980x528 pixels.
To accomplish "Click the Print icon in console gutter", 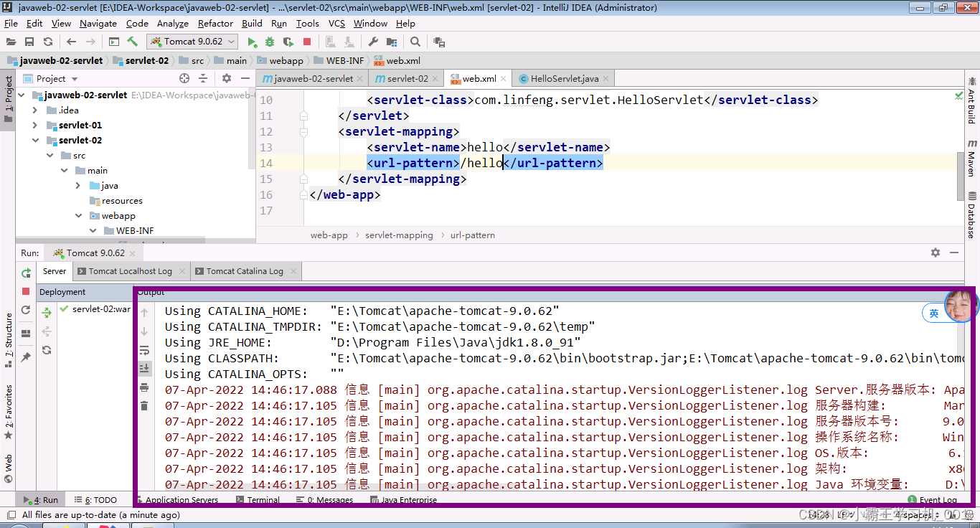I will (144, 387).
